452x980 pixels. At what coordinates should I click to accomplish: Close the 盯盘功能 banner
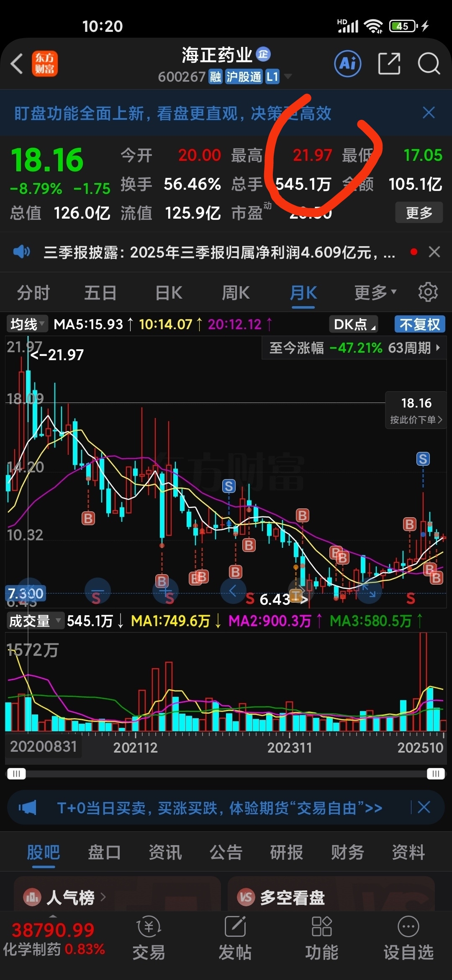click(x=429, y=113)
